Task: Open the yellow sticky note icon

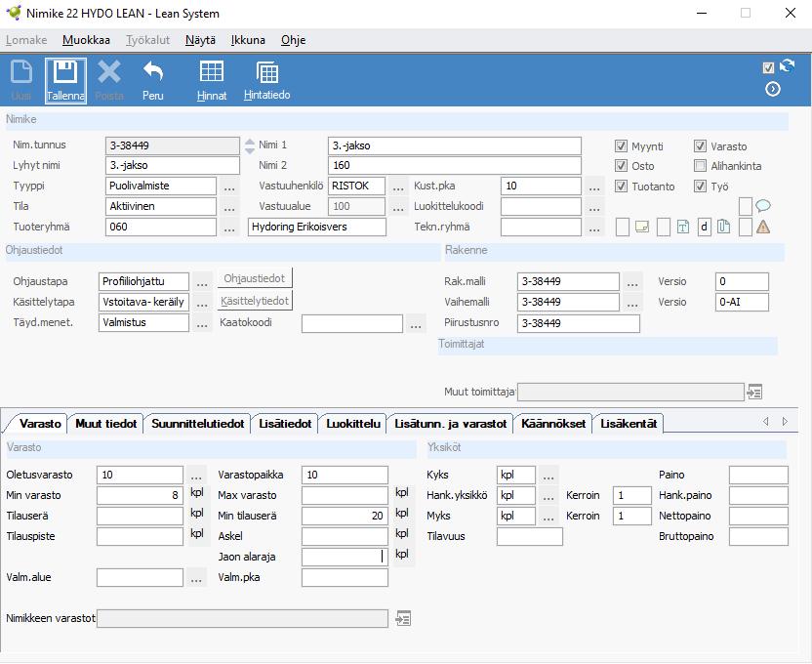Action: 642,227
